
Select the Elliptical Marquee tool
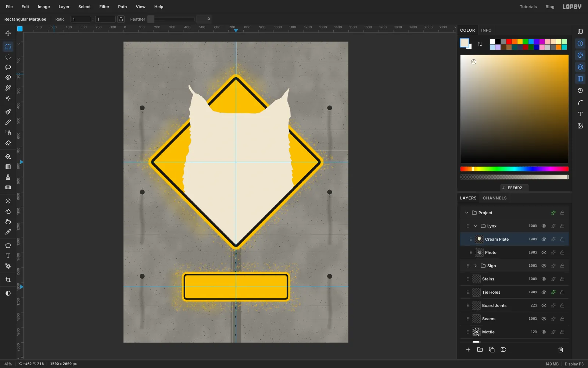(8, 57)
